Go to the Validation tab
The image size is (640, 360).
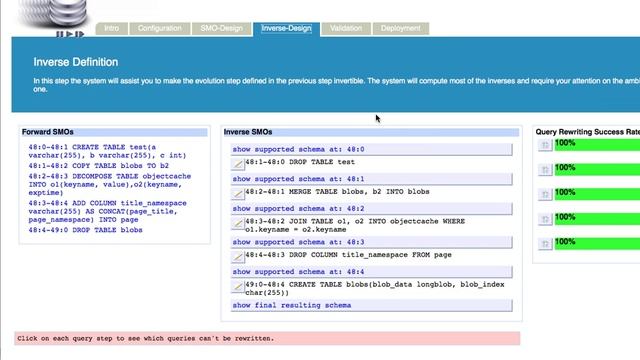click(x=346, y=29)
